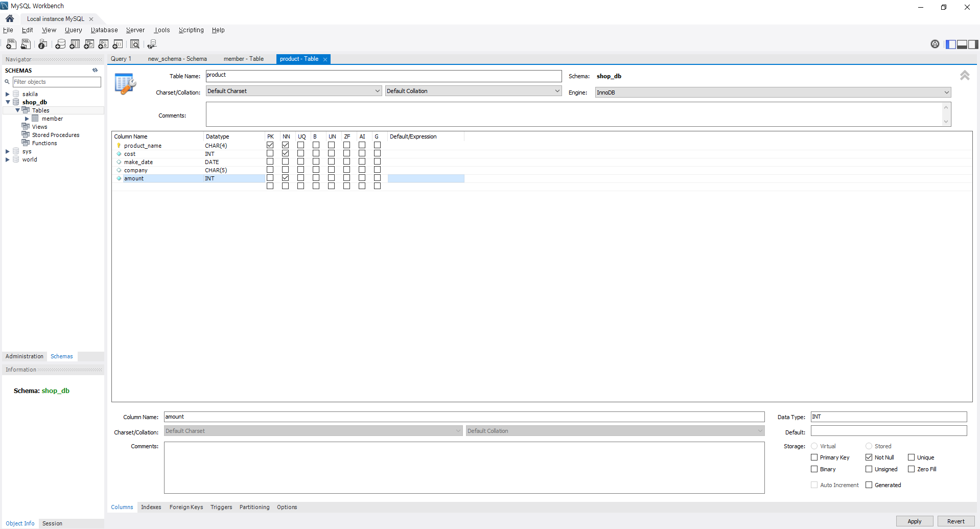The width and height of the screenshot is (980, 529).
Task: Click the refresh schemas icon
Action: tap(95, 71)
